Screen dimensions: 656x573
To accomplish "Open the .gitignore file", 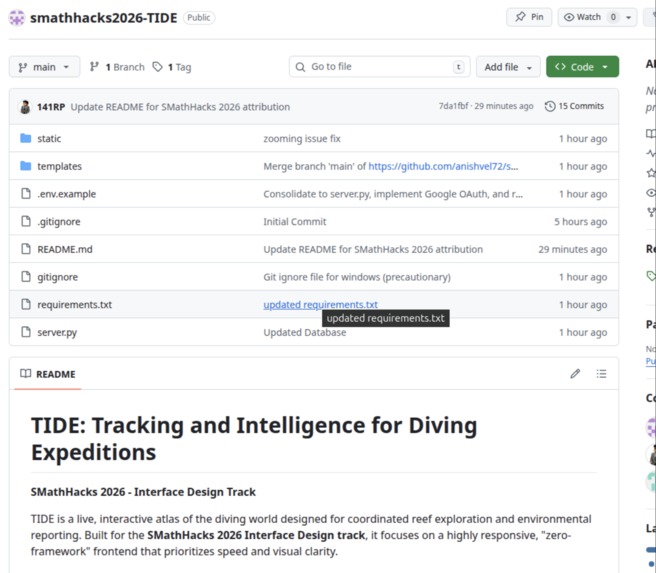I will click(59, 222).
